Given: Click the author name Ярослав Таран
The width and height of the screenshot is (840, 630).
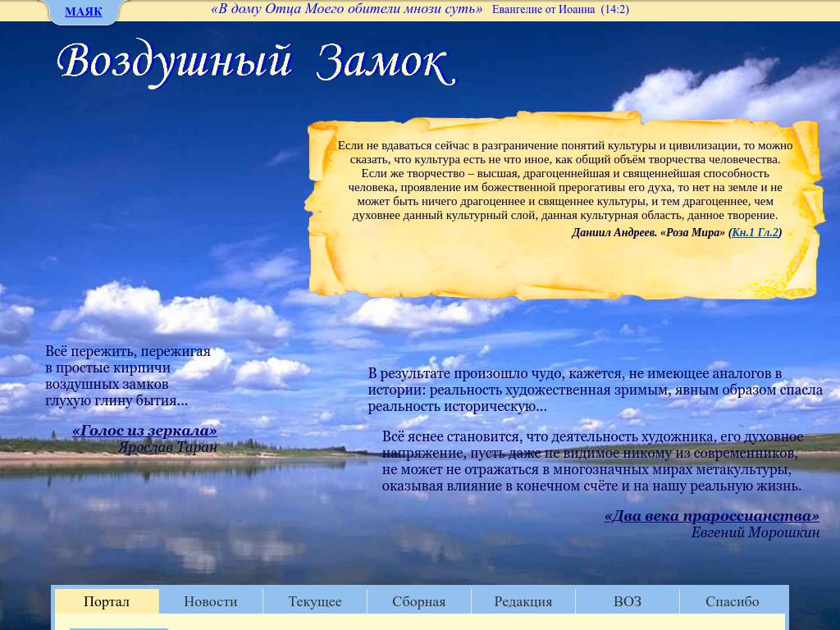Looking at the screenshot, I should tap(169, 446).
